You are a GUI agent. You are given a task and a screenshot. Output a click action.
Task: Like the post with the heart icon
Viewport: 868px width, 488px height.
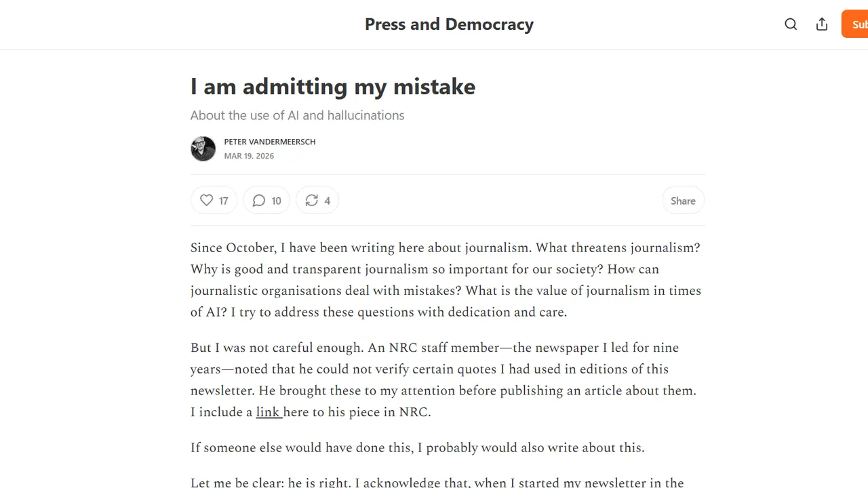point(206,201)
